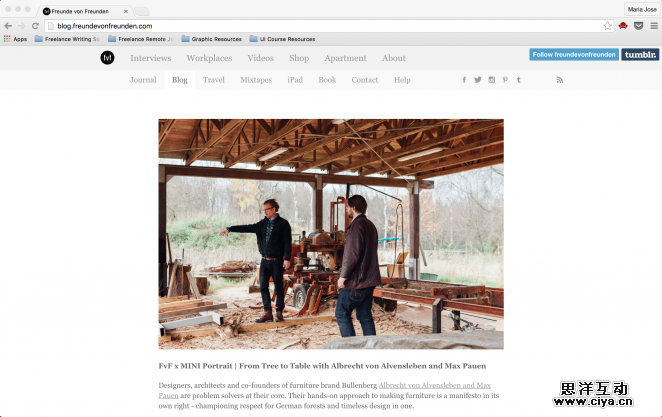
Task: Open the RSS feed icon
Action: [x=560, y=80]
